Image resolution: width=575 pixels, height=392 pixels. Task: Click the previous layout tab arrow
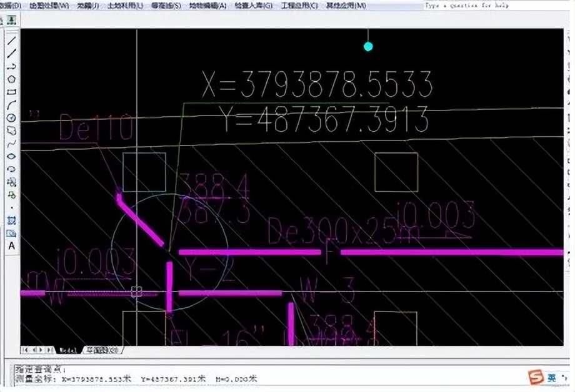click(x=34, y=350)
